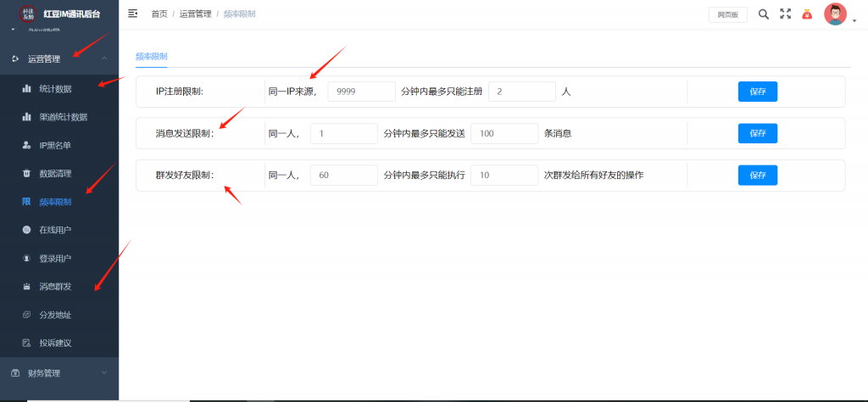Click the 运营管理 section icon
The width and height of the screenshot is (868, 402).
pyautogui.click(x=15, y=59)
